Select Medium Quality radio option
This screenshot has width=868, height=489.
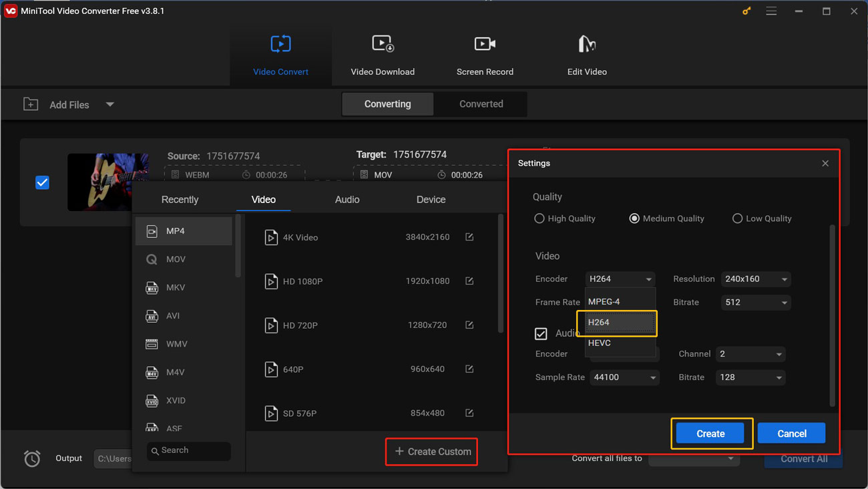click(x=634, y=218)
